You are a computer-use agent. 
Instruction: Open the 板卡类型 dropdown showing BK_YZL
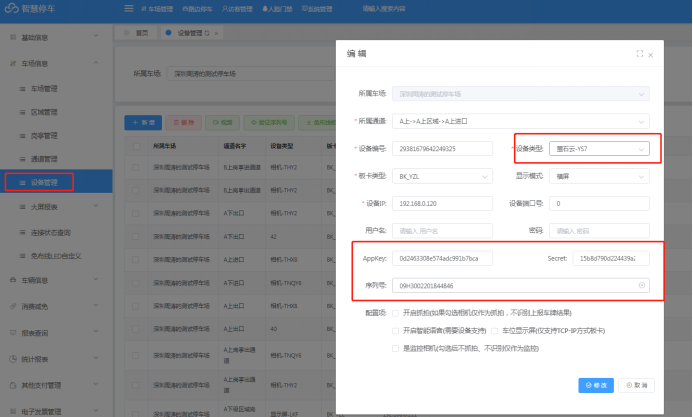click(x=442, y=176)
